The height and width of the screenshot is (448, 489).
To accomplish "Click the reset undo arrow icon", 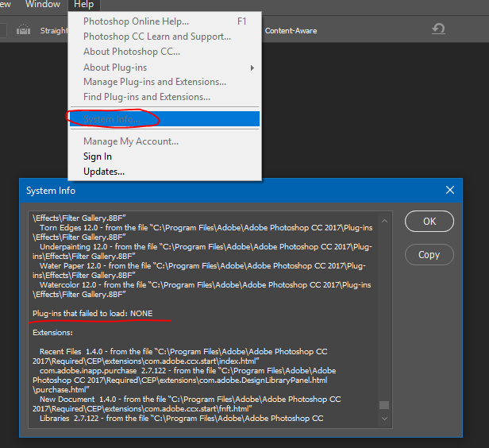I will click(438, 29).
